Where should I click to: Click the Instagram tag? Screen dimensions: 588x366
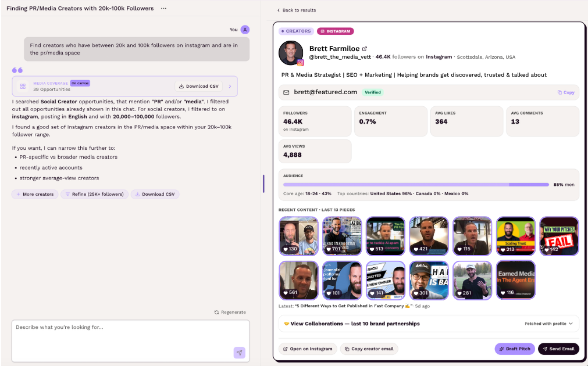pyautogui.click(x=335, y=31)
